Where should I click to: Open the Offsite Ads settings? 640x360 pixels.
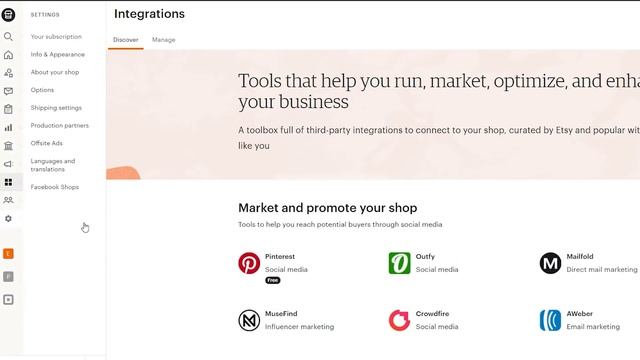[x=47, y=143]
